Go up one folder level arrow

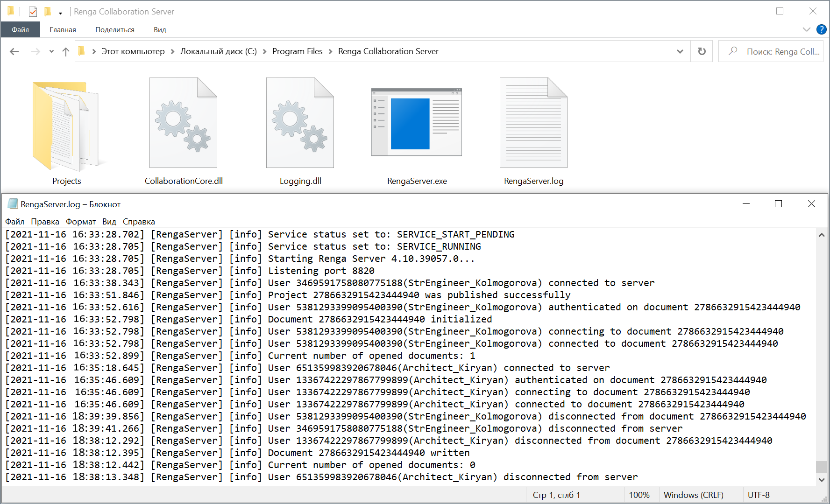pyautogui.click(x=66, y=51)
